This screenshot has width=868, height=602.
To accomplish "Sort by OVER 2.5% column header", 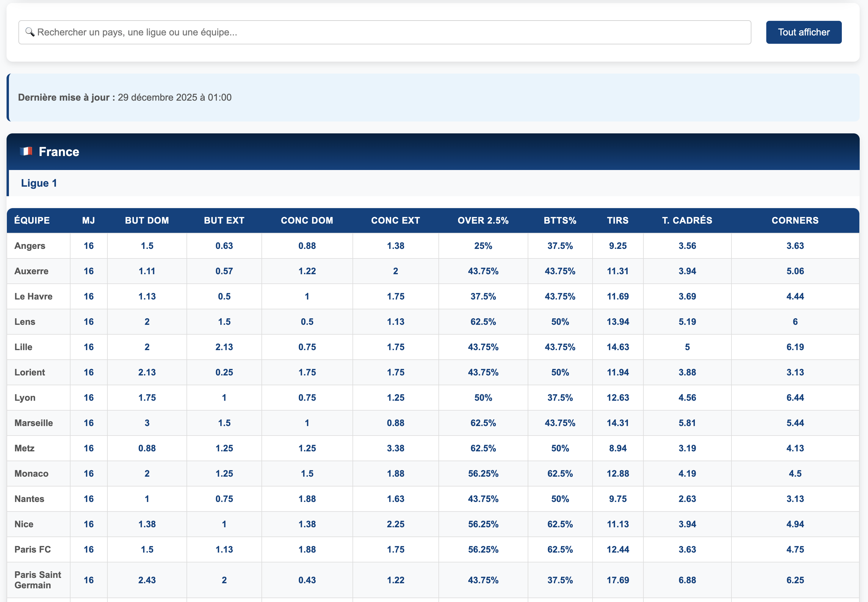I will [x=483, y=221].
